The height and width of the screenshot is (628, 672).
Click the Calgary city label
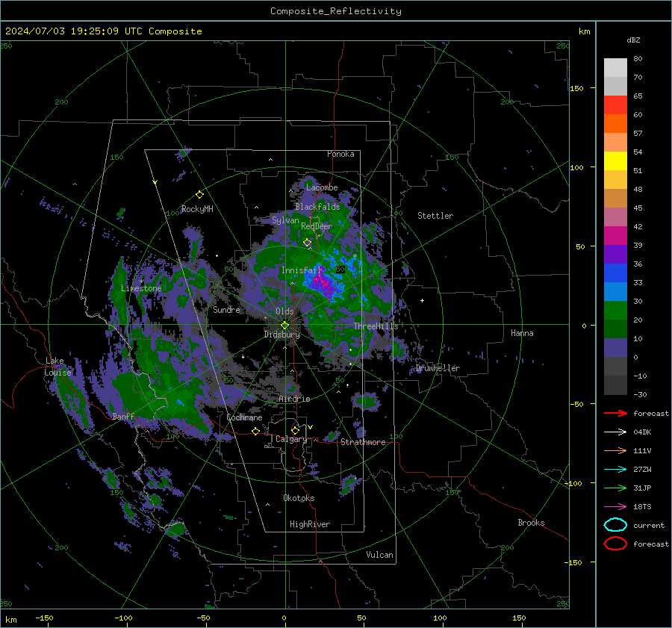[291, 439]
